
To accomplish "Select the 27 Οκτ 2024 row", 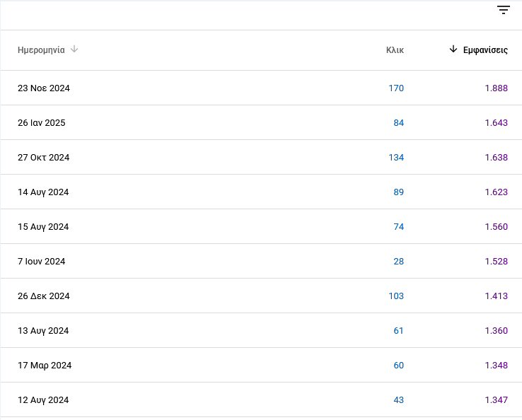I will [x=261, y=157].
